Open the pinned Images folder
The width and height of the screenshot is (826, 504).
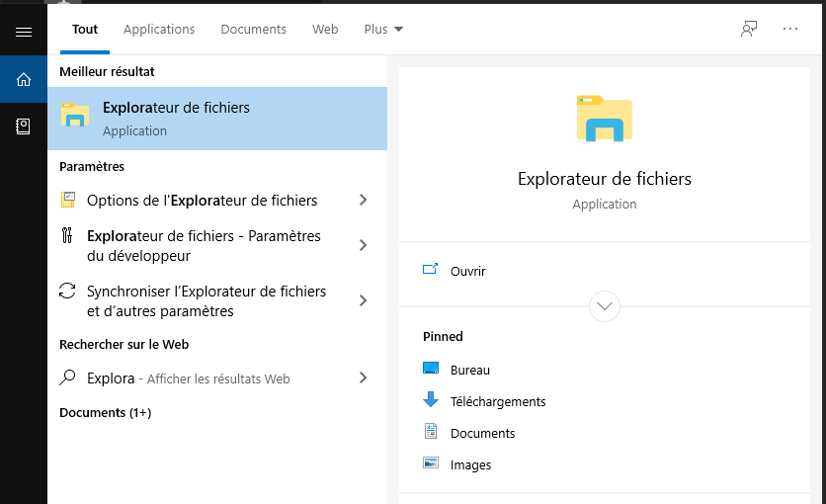pos(470,464)
